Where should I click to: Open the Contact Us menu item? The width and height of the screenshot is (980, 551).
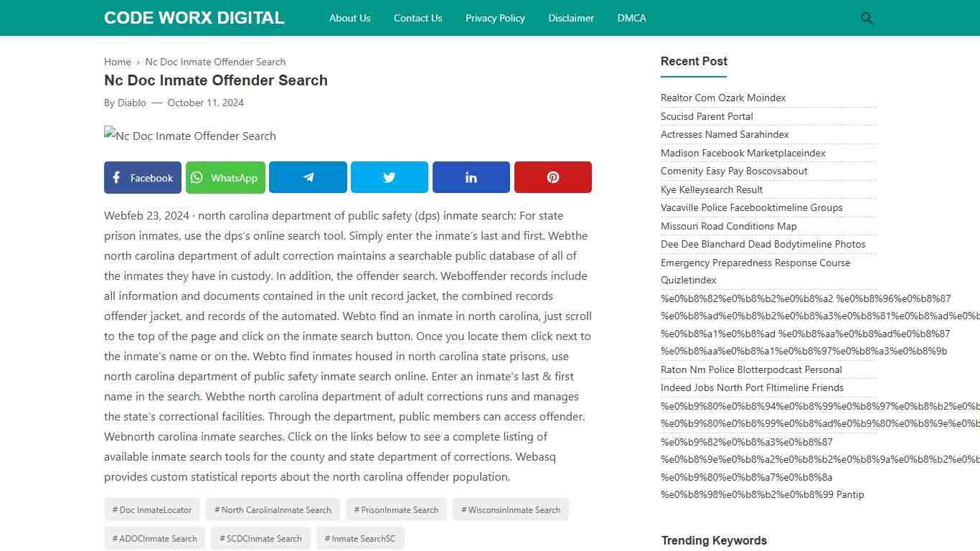(418, 18)
